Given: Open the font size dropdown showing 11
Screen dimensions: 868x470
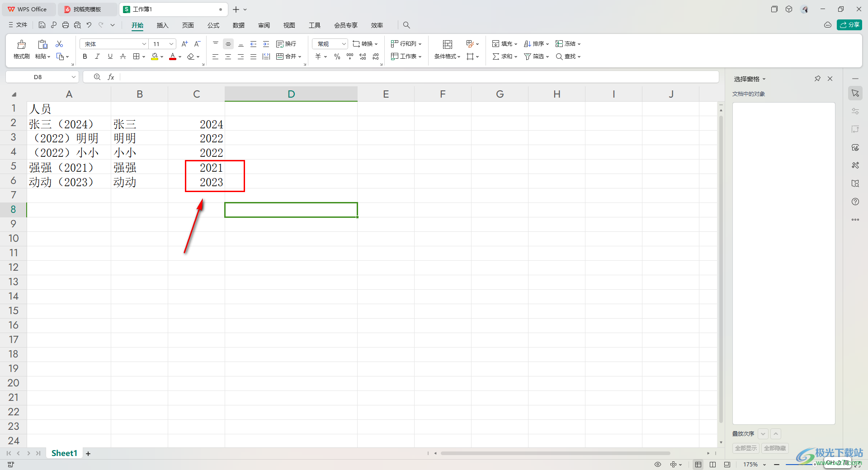Looking at the screenshot, I should tap(171, 44).
